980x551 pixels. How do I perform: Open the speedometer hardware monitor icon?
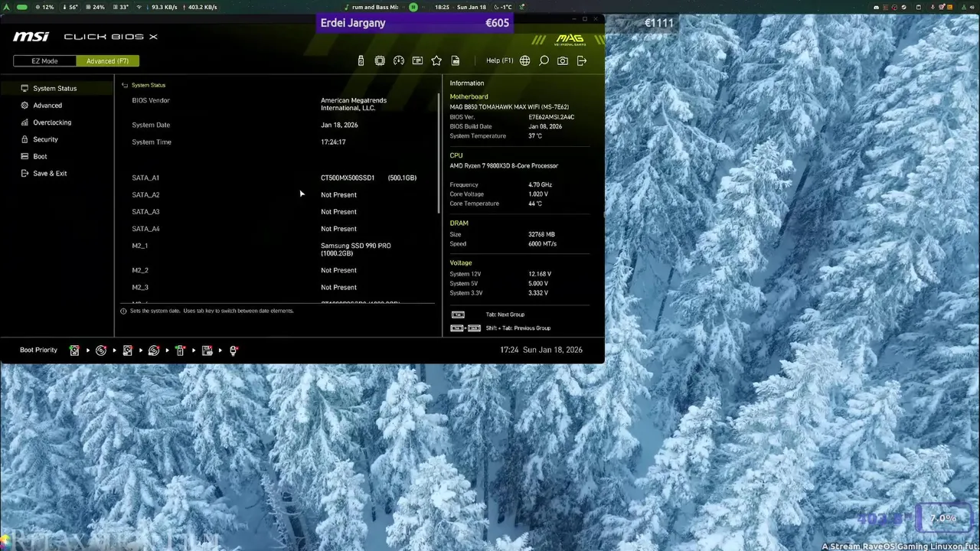click(x=398, y=60)
